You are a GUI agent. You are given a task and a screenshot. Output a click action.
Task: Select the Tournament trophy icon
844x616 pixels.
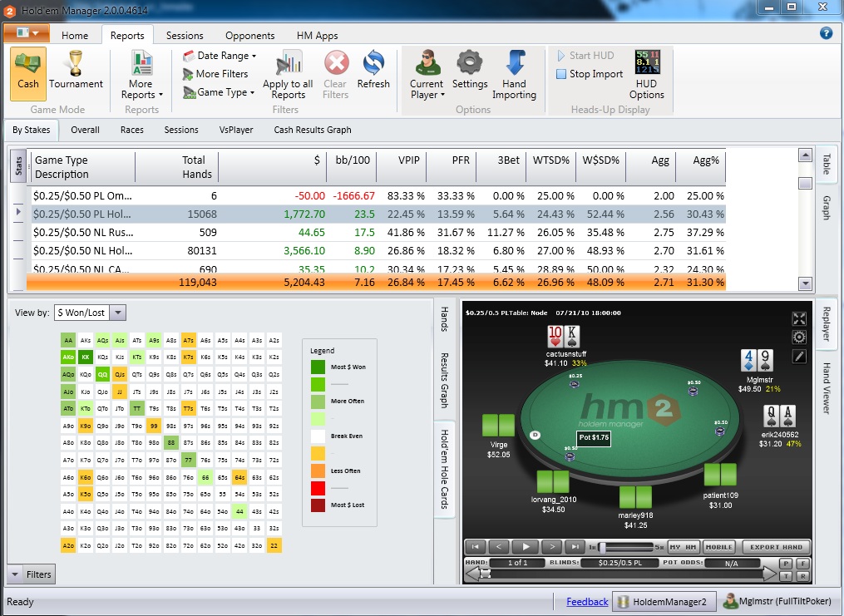76,65
